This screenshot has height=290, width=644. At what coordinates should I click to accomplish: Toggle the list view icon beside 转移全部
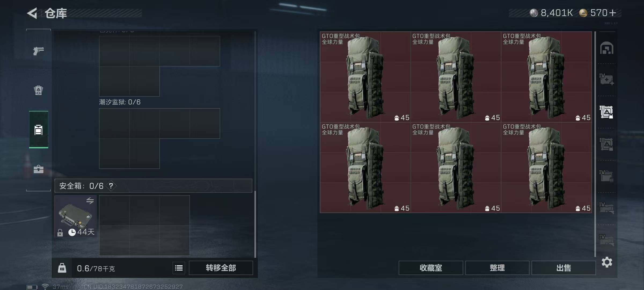click(179, 268)
